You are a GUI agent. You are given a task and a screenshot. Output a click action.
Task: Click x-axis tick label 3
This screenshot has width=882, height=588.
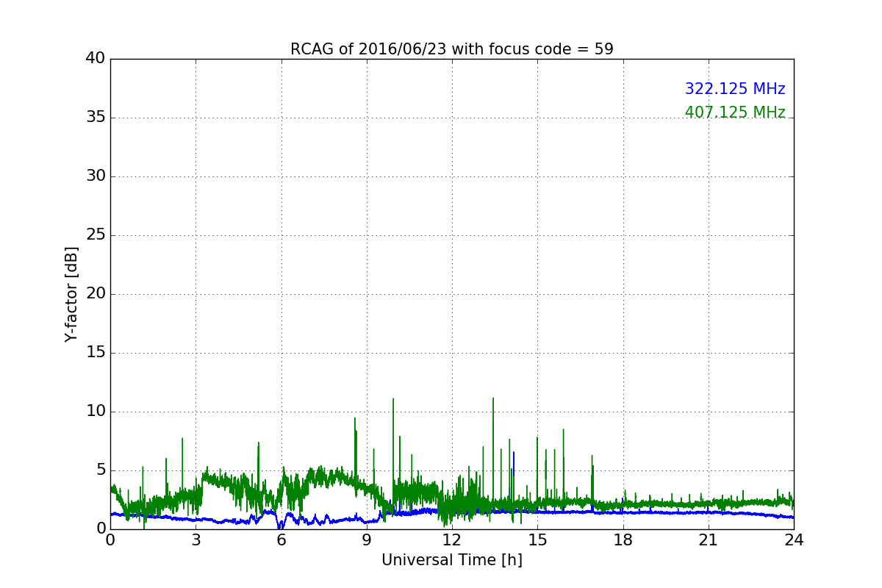click(x=196, y=539)
